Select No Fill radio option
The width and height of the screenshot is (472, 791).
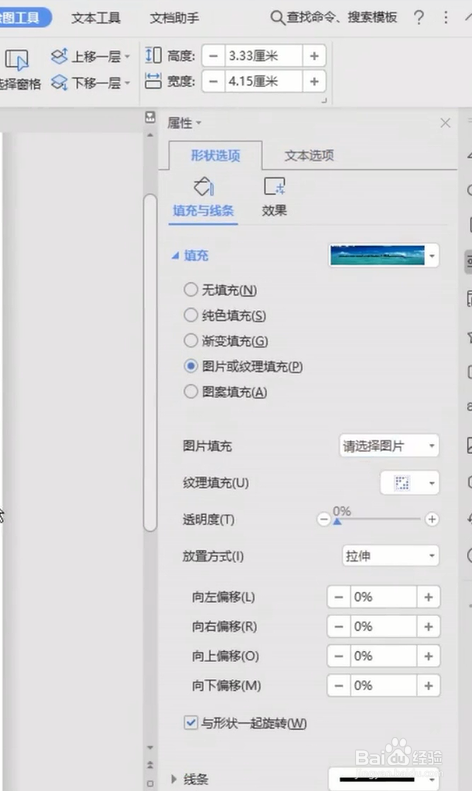(191, 290)
